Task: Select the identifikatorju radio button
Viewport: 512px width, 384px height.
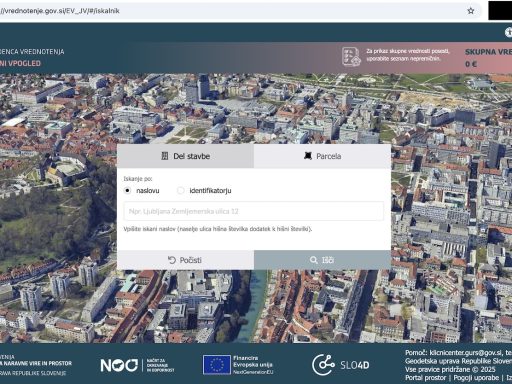Action: point(180,190)
